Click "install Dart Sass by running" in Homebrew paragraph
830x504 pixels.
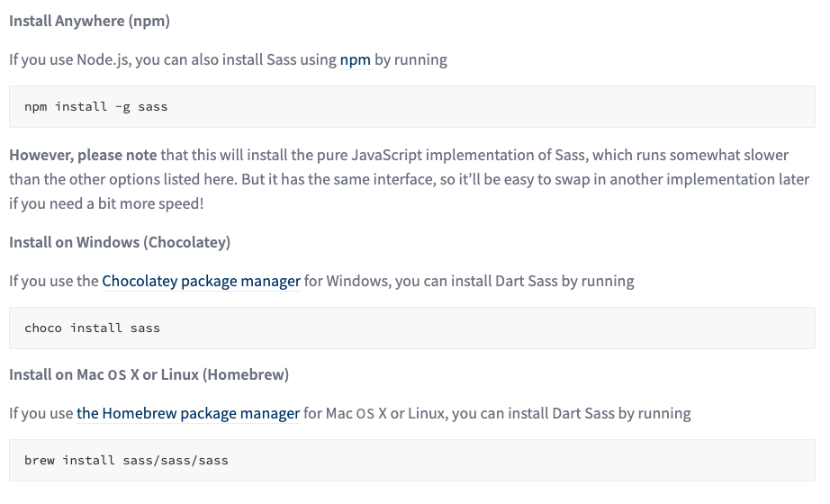click(600, 413)
